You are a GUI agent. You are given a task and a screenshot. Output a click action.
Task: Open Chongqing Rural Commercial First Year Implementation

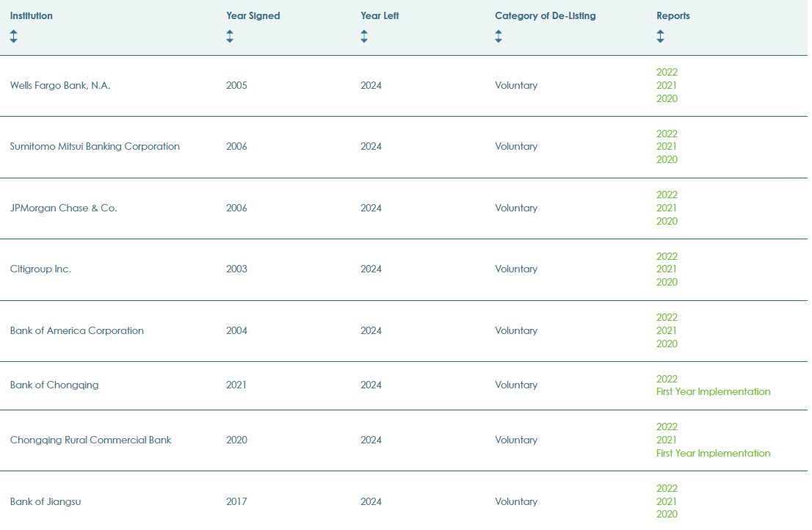click(713, 454)
